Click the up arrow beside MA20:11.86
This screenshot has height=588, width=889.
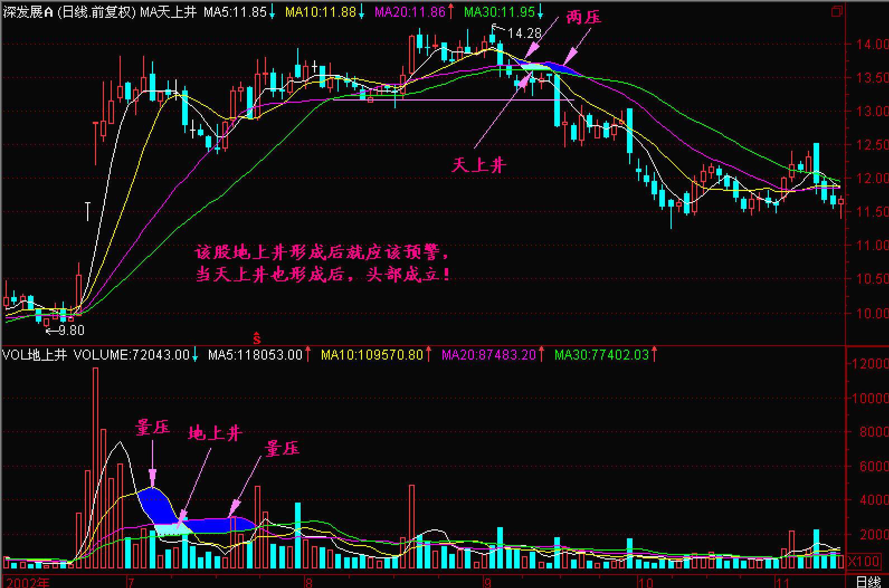point(451,12)
